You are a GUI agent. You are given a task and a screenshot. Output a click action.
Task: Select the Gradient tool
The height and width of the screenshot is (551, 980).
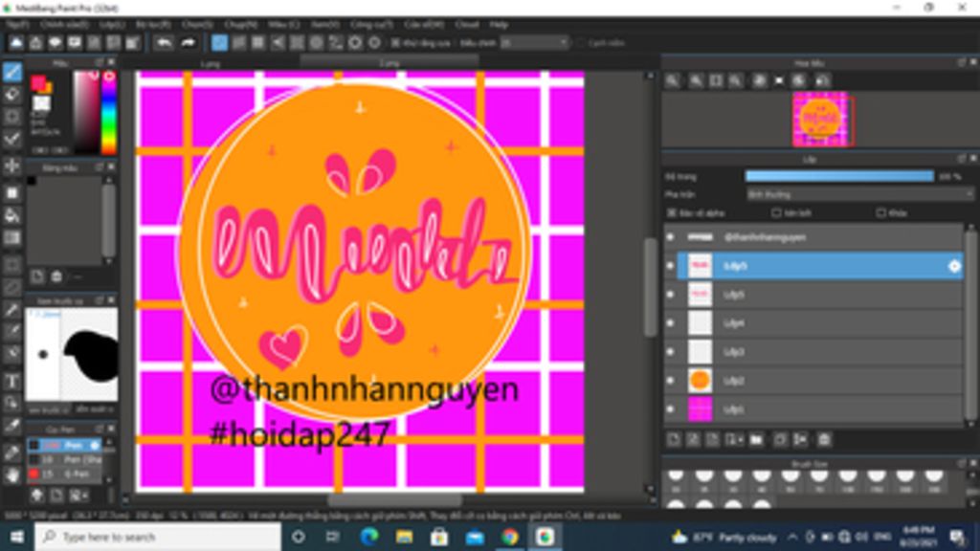click(x=11, y=238)
